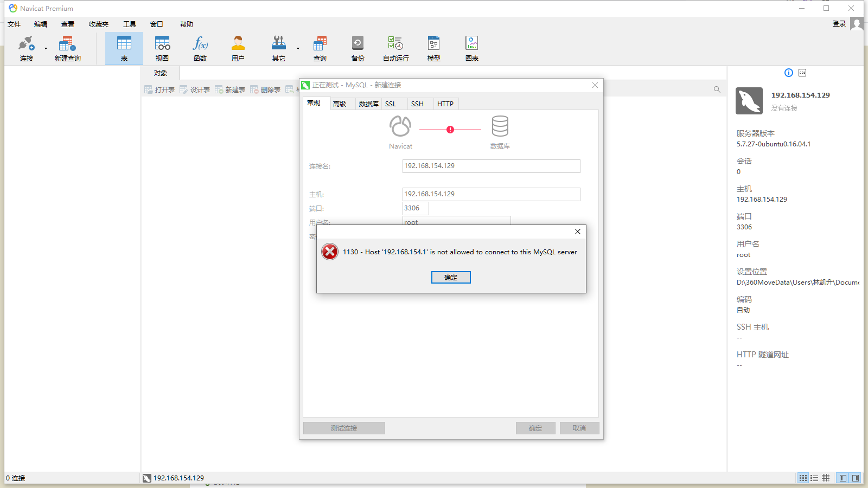Click the MySQL dolphin icon in info panel

click(749, 101)
